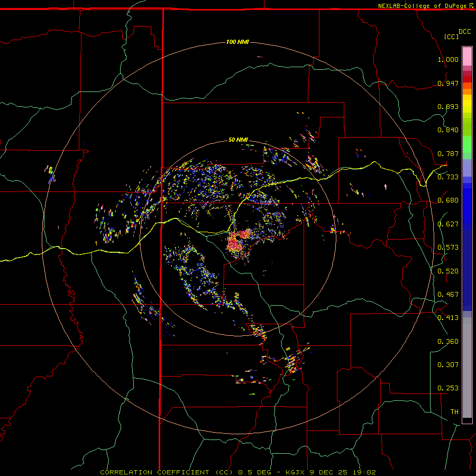Click the 50 NMI range ring label
The width and height of the screenshot is (476, 476).
[x=238, y=140]
